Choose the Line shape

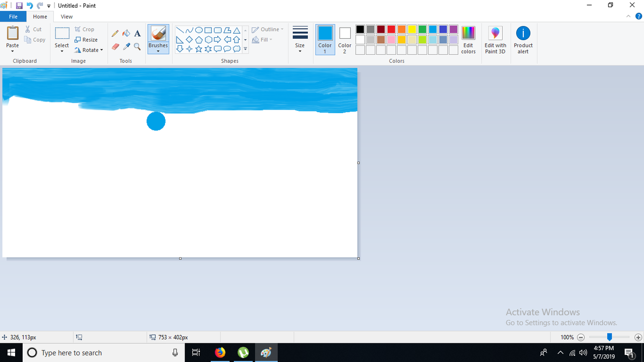[x=180, y=30]
